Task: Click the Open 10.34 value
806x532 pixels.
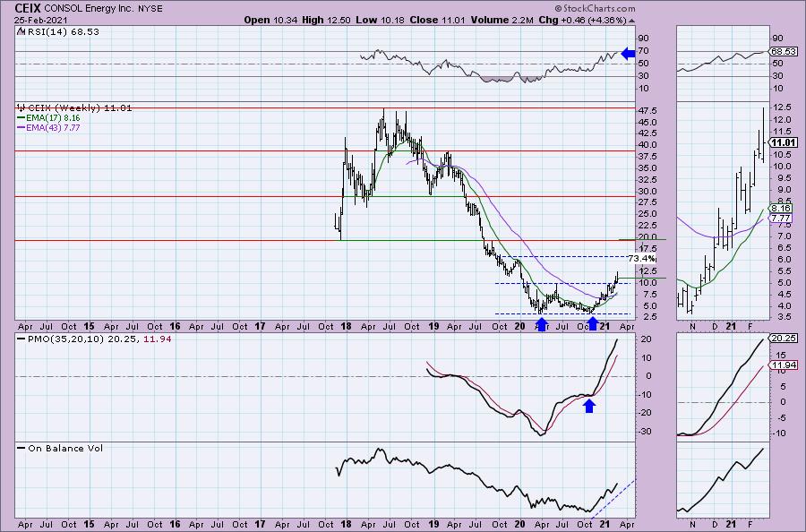Action: pyautogui.click(x=270, y=20)
